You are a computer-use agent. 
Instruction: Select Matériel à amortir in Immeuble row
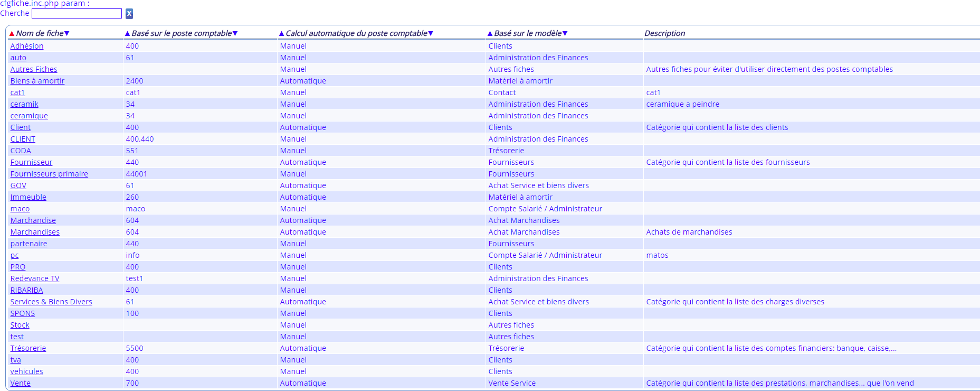pos(520,197)
